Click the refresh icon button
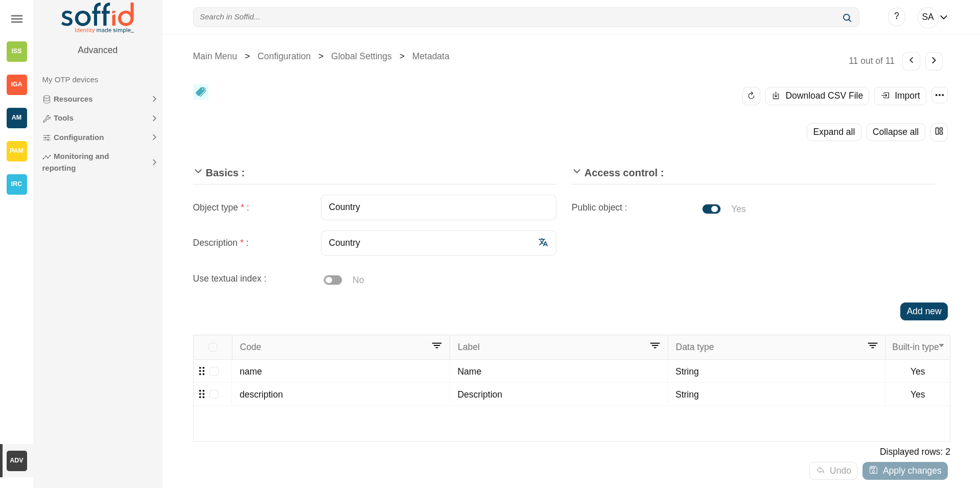 [751, 96]
